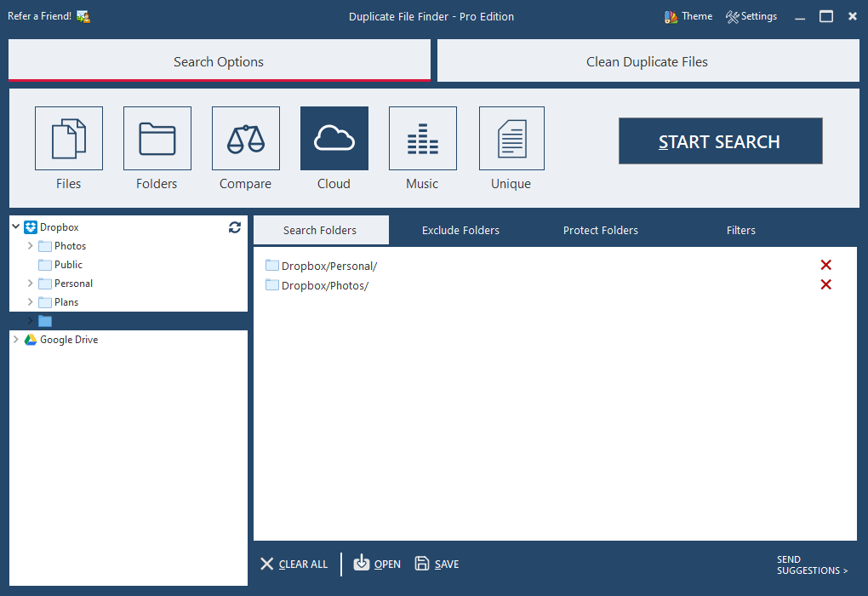Open the Clean Duplicate Files tab
This screenshot has height=596, width=868.
[x=648, y=61]
